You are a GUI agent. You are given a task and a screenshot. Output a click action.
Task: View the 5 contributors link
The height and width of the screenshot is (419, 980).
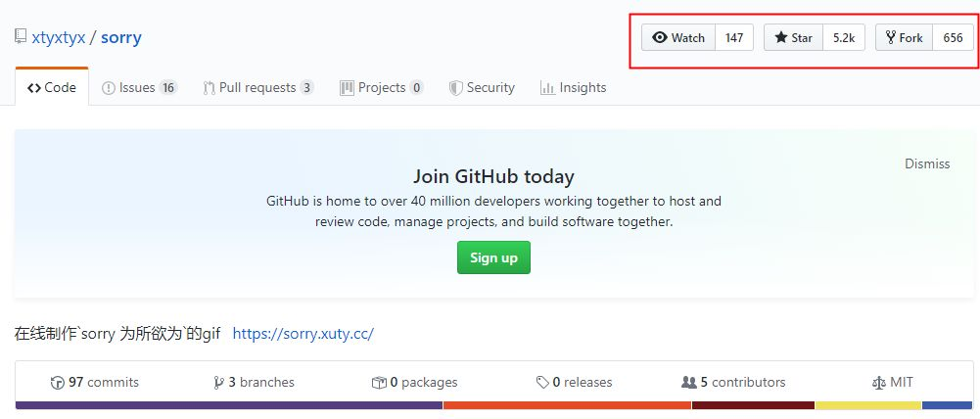pyautogui.click(x=733, y=382)
